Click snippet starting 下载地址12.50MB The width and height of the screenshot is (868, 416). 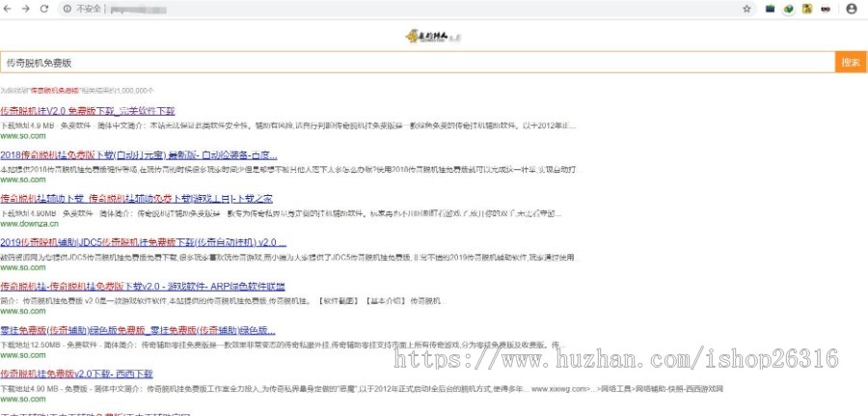[283, 346]
